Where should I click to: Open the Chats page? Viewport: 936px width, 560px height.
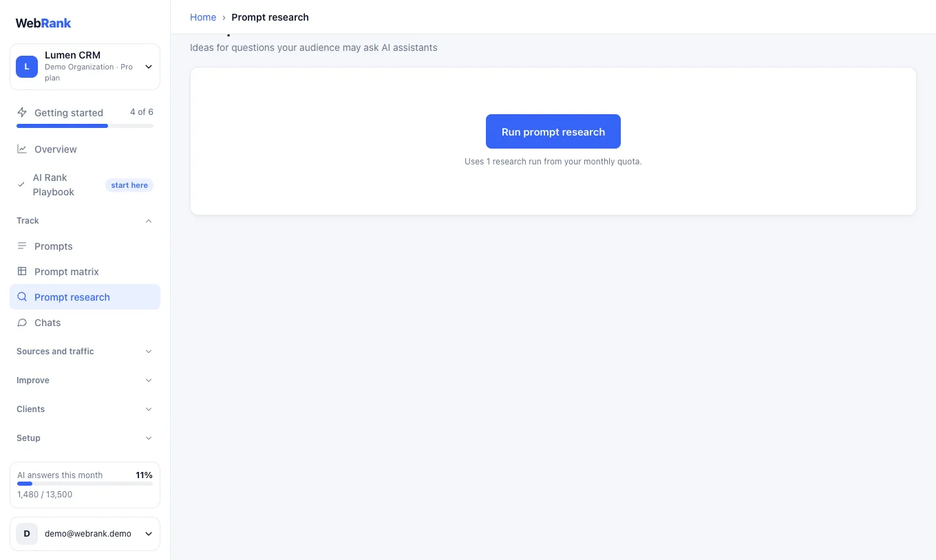pos(85,323)
